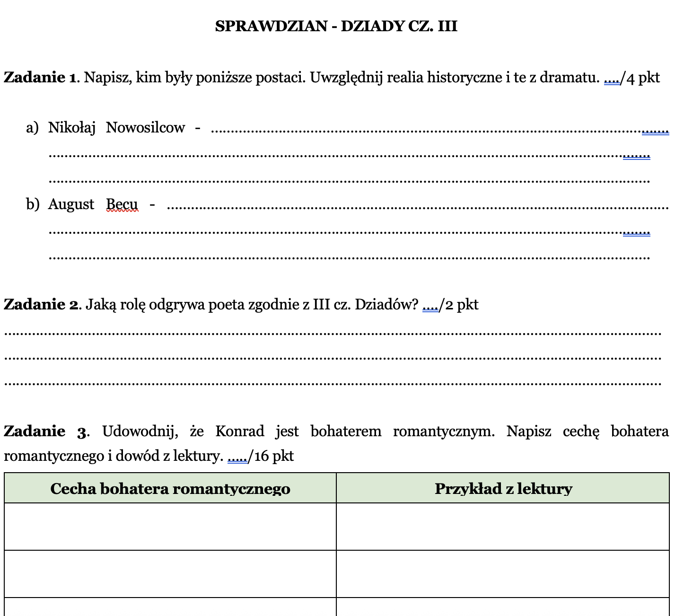This screenshot has width=684, height=616.
Task: Click the last dotted line under August Becu
Action: [x=349, y=258]
